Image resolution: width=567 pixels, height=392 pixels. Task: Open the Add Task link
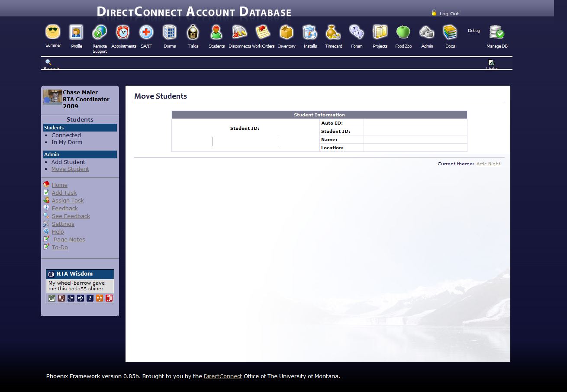[x=64, y=193]
